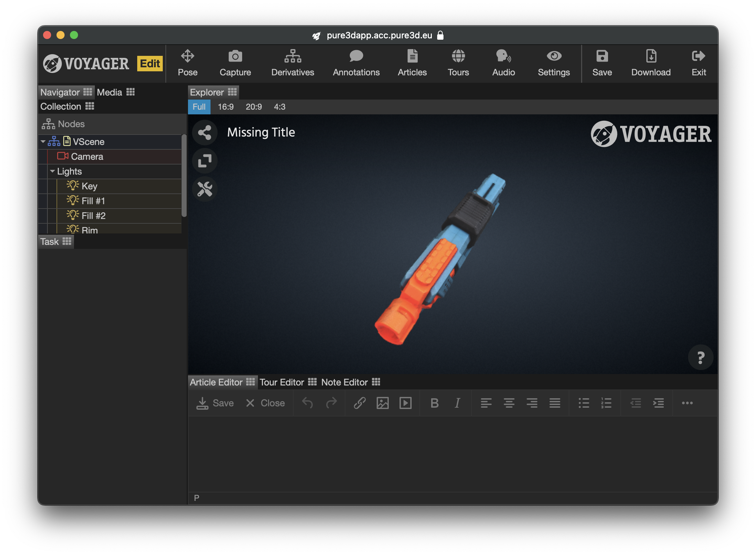Toggle italic formatting
This screenshot has width=756, height=555.
(457, 403)
